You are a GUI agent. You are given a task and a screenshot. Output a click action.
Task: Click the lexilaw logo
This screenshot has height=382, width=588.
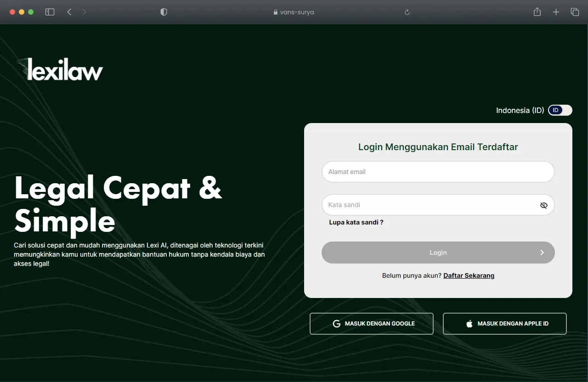(60, 69)
